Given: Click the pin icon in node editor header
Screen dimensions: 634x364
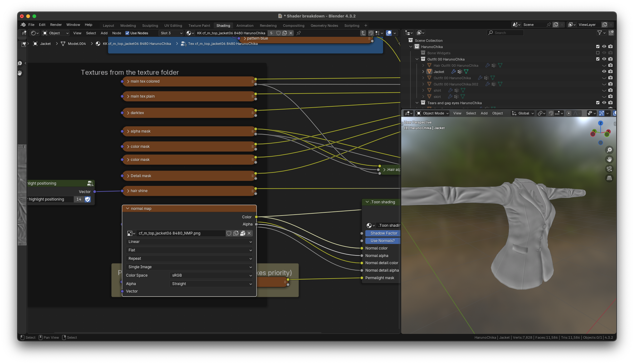Looking at the screenshot, I should pos(299,33).
